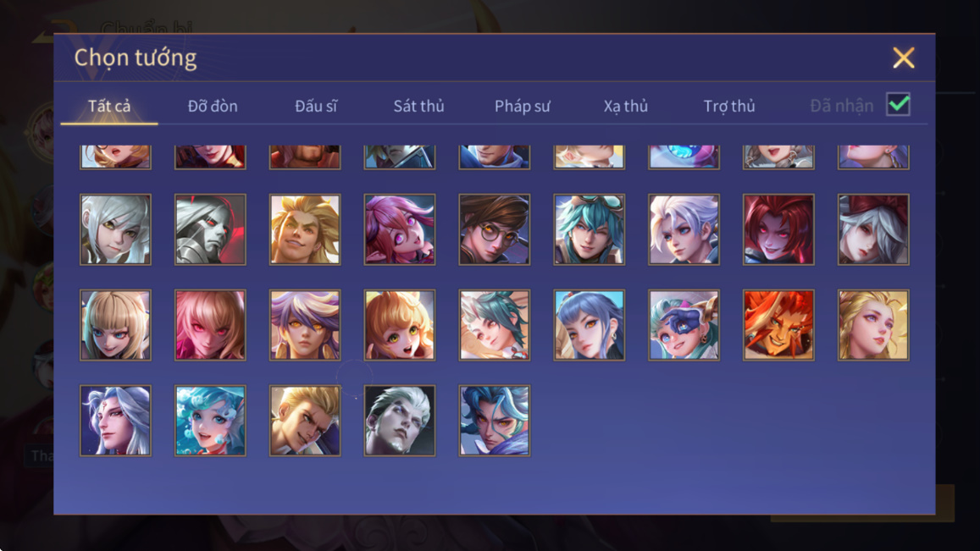The width and height of the screenshot is (980, 551).
Task: Select the red-haired grinning hero
Action: tap(778, 229)
